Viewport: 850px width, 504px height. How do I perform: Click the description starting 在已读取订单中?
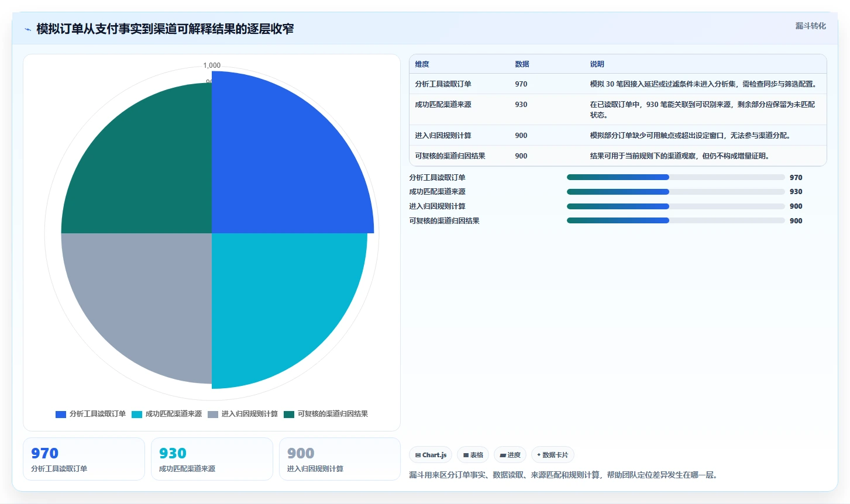pyautogui.click(x=702, y=110)
